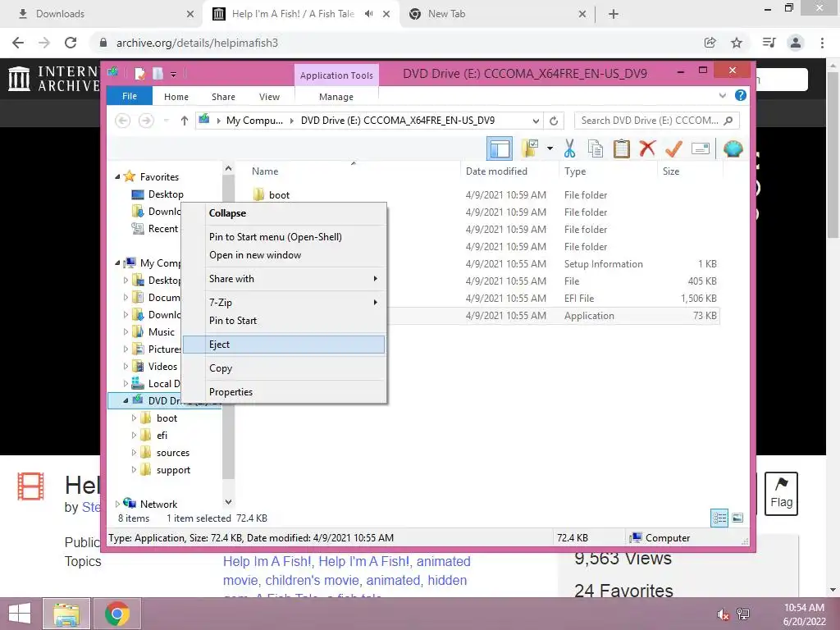Click Explorer Forward navigation arrow
The height and width of the screenshot is (630, 840).
pos(146,121)
